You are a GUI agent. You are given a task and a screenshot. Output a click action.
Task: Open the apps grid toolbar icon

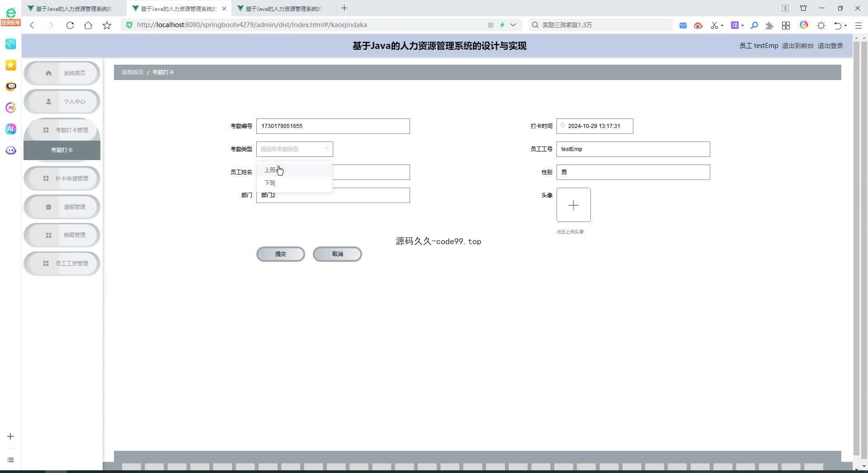786,25
